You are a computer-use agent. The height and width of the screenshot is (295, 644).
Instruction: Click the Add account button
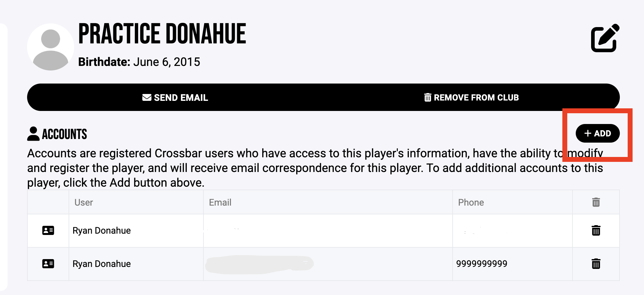[597, 133]
